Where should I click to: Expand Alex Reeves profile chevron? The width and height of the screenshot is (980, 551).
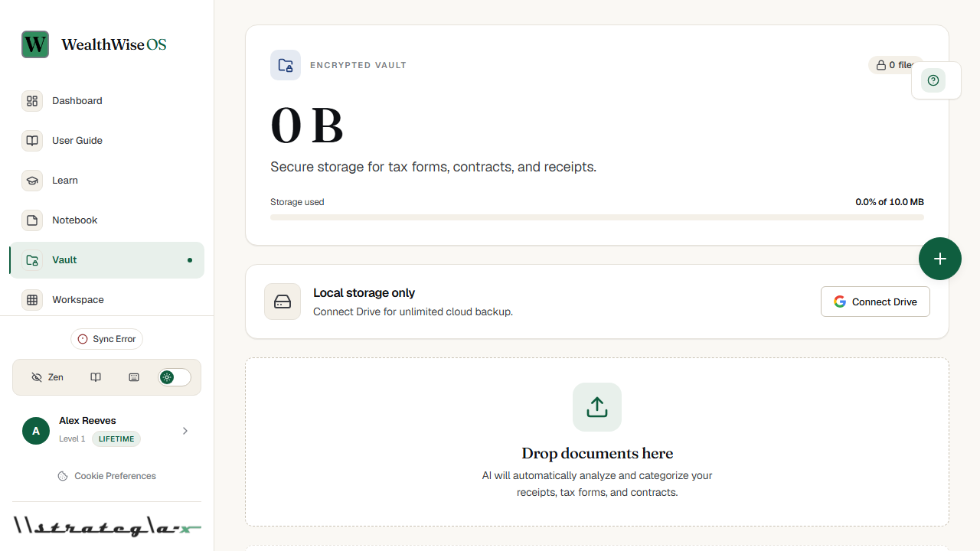pyautogui.click(x=185, y=431)
